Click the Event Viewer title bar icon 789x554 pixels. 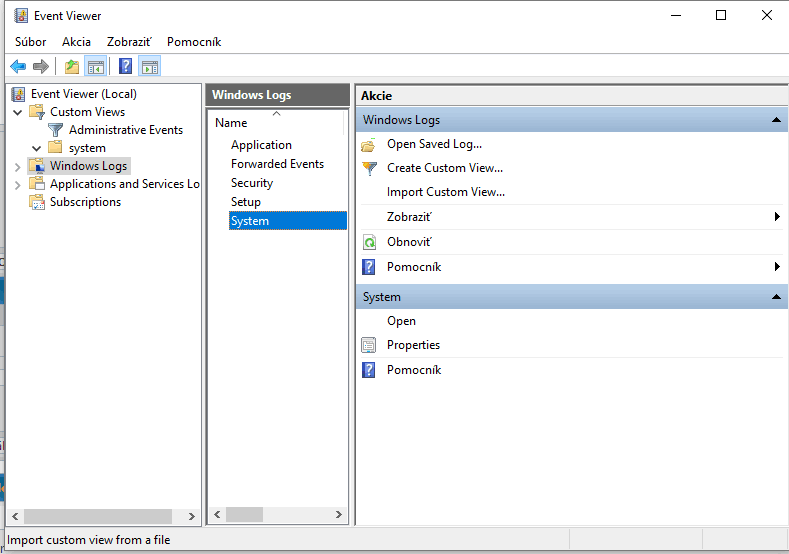point(21,16)
